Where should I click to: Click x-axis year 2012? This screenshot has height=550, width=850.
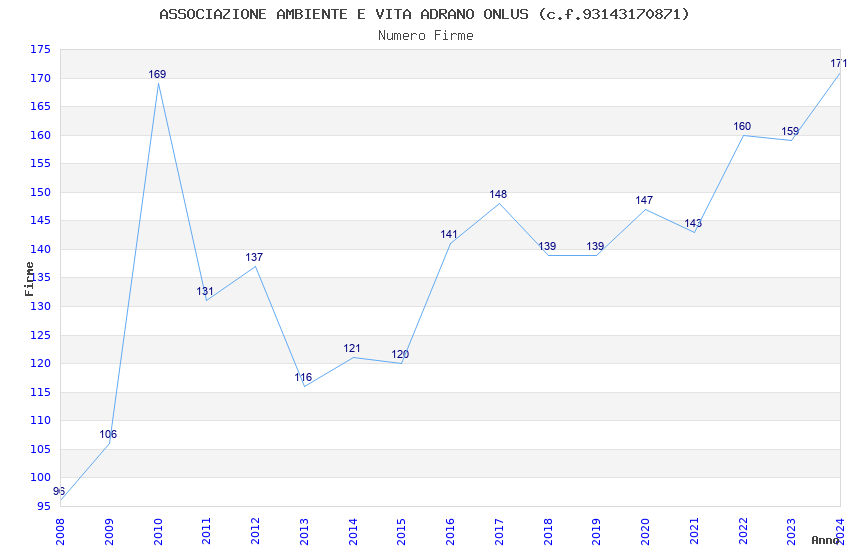(255, 531)
